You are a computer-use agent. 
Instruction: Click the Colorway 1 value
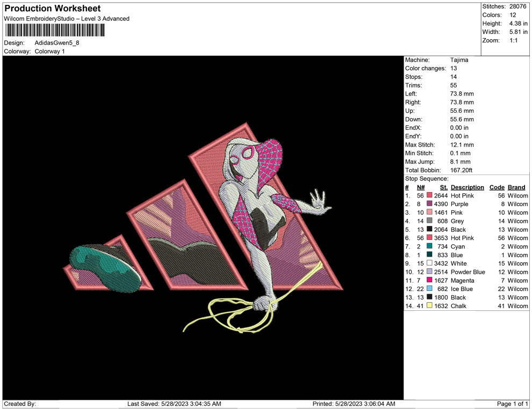coord(49,52)
